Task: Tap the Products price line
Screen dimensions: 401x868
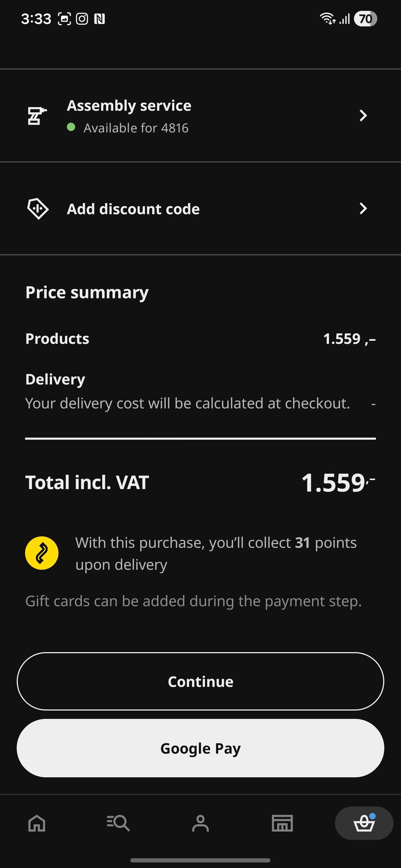Action: 200,339
